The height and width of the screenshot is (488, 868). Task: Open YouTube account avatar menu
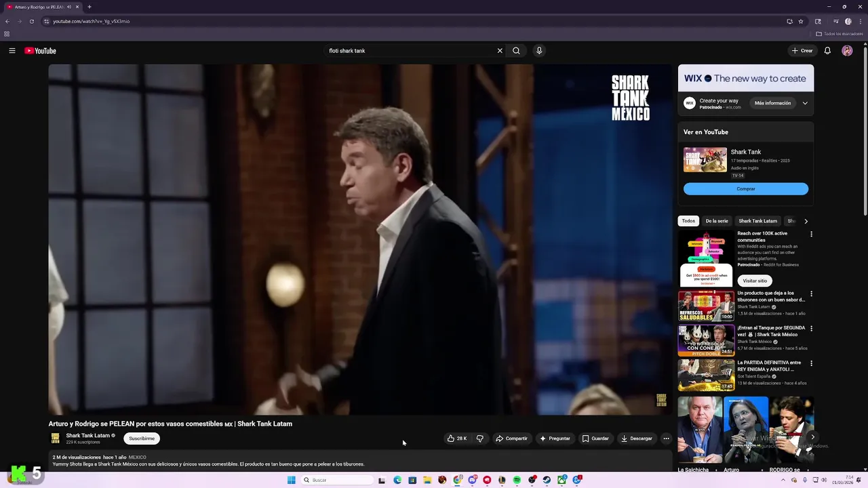(847, 51)
